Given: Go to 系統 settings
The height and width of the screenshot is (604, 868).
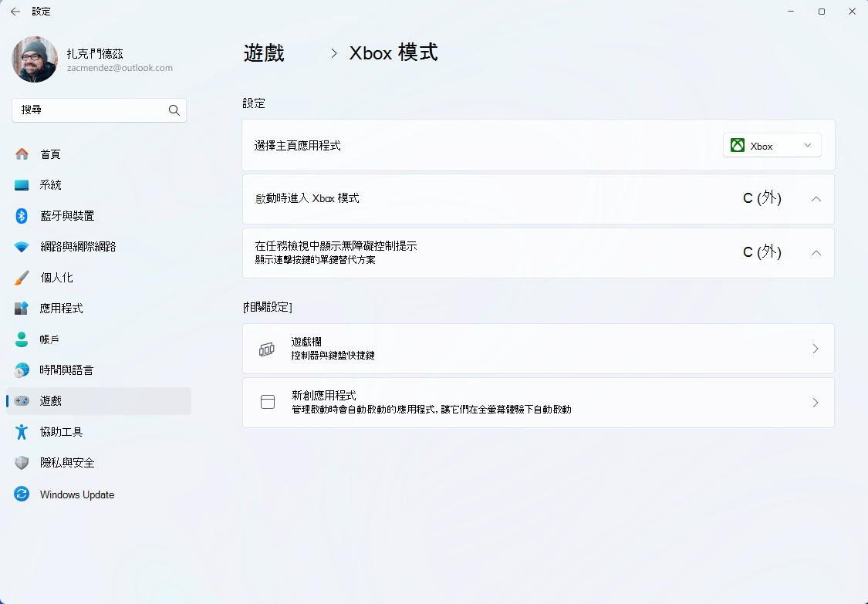Looking at the screenshot, I should pos(99,185).
